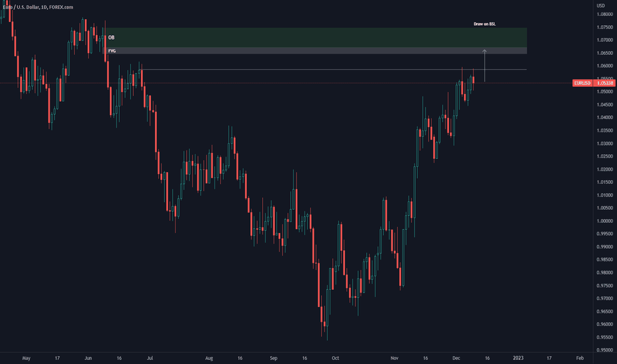Image resolution: width=617 pixels, height=364 pixels.
Task: Click the 0.95500 price axis label
Action: (605, 338)
